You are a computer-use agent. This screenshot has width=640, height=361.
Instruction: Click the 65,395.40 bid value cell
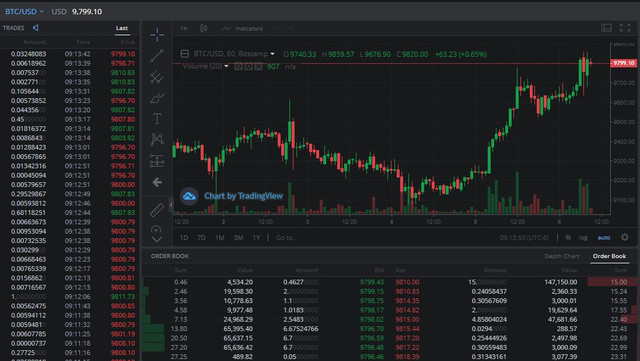point(238,329)
